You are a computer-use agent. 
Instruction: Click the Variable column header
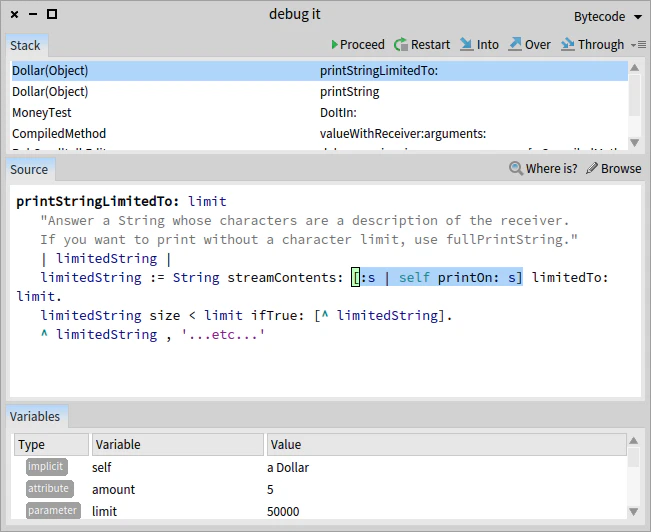click(178, 444)
